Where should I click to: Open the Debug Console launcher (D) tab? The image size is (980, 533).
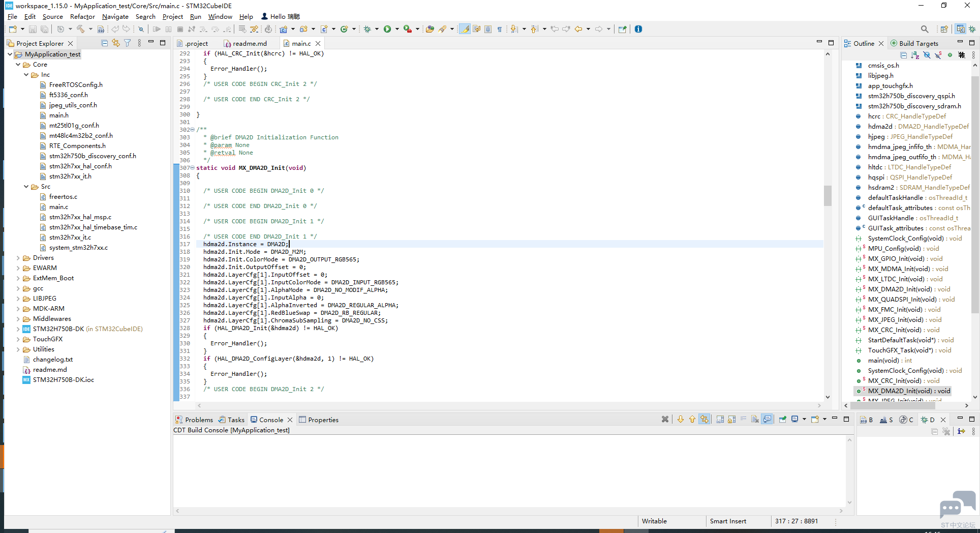click(928, 420)
